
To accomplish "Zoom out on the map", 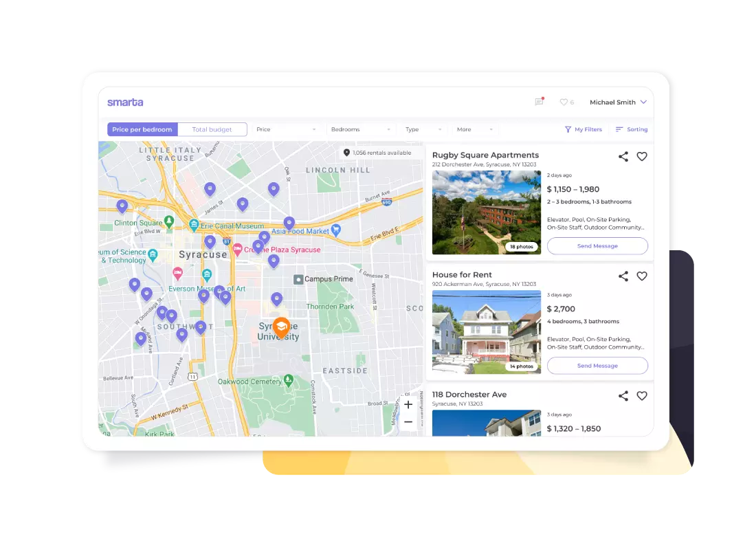I will [x=408, y=421].
